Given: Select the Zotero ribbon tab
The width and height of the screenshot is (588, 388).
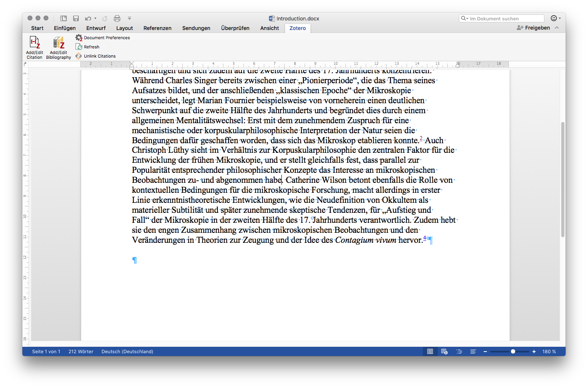Looking at the screenshot, I should click(298, 28).
